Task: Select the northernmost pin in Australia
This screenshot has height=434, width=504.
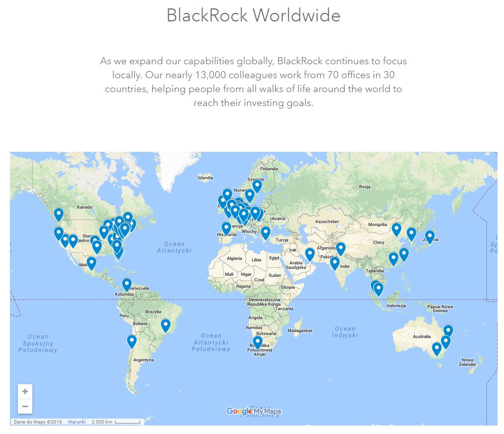Action: tap(448, 330)
